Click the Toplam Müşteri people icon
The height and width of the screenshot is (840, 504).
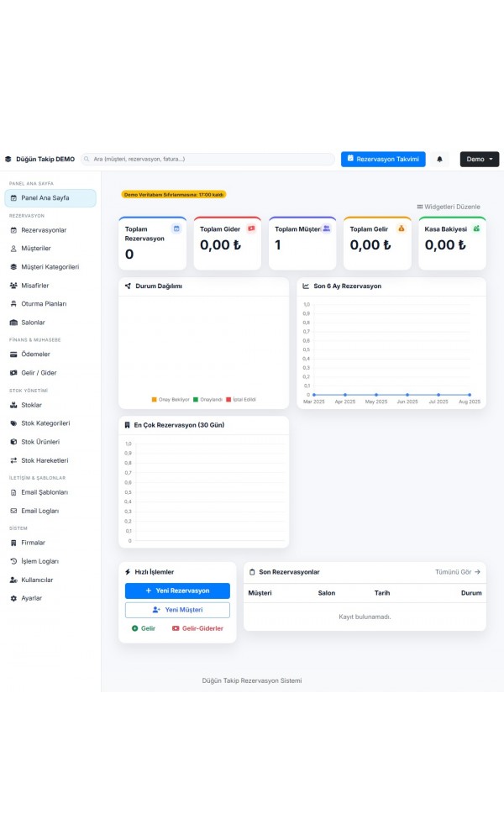(x=327, y=228)
